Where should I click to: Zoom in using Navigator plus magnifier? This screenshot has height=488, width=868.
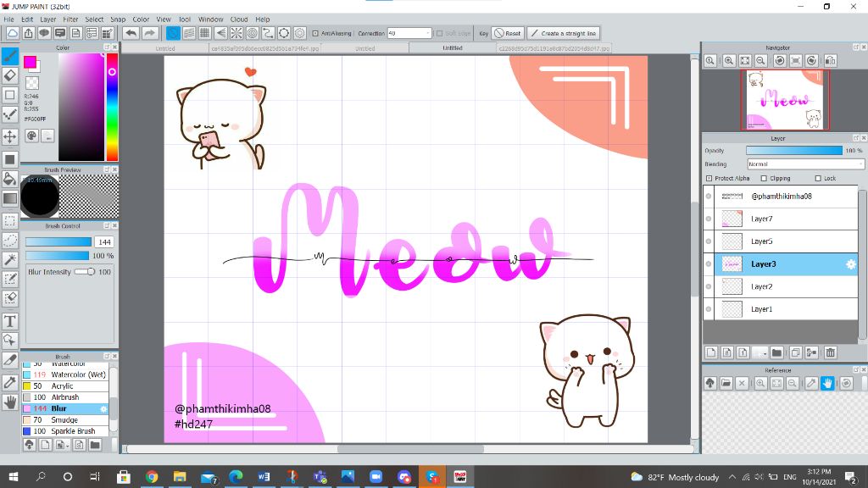pos(729,61)
